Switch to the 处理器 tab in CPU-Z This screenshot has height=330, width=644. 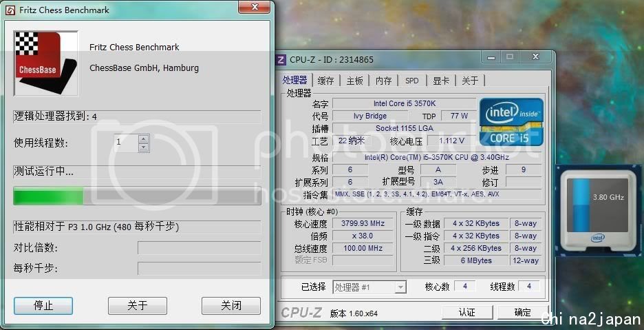pos(295,80)
